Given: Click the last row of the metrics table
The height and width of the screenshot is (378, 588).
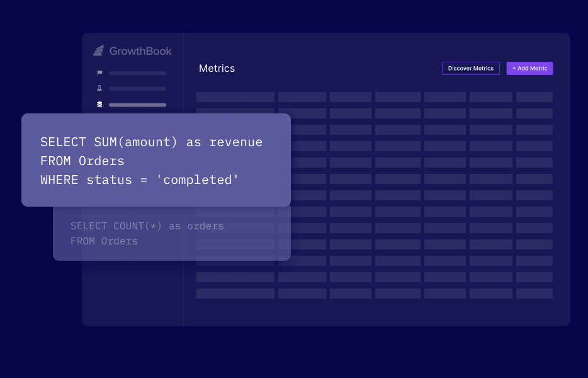Looking at the screenshot, I should 375,293.
